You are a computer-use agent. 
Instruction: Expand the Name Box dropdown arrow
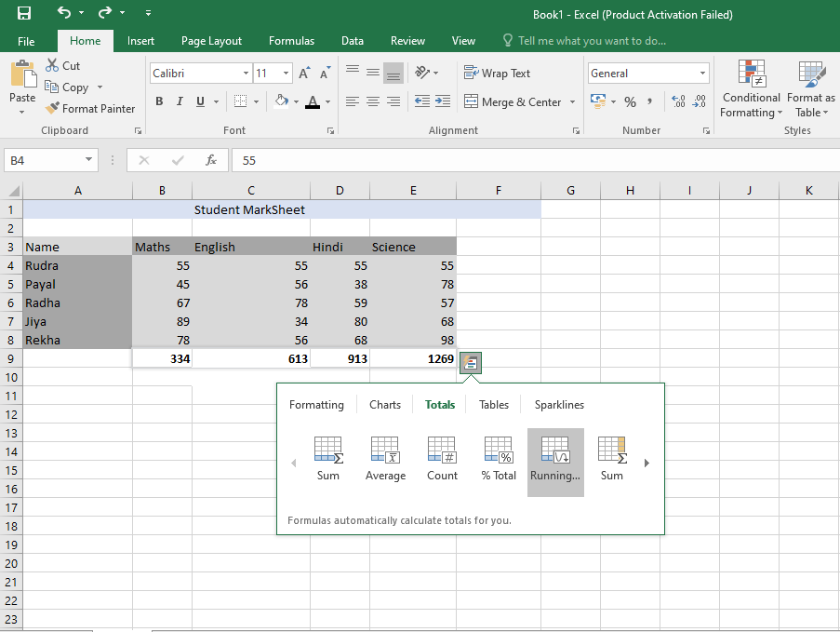pyautogui.click(x=88, y=160)
